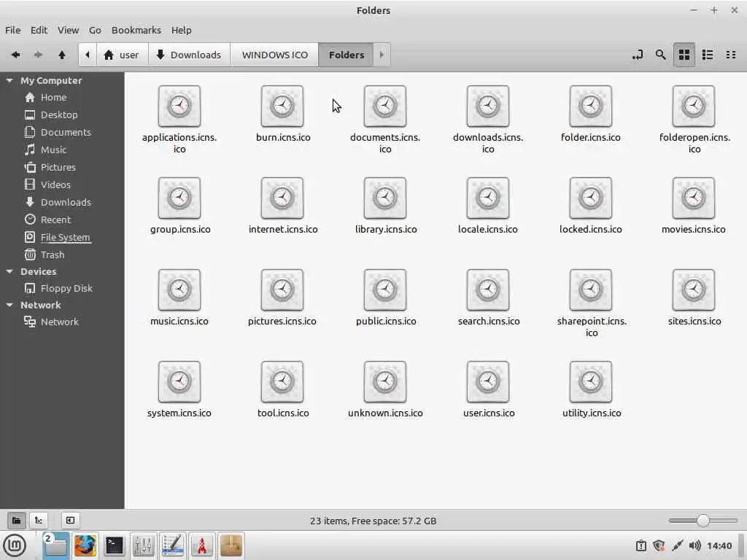
Task: Toggle location entry path icon
Action: [638, 55]
